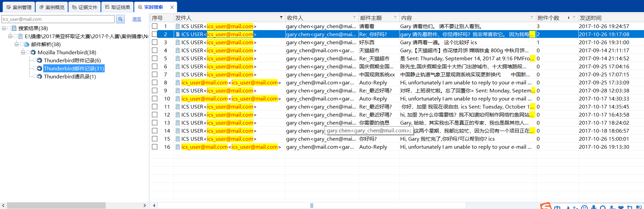Viewport: 644px width, 209px height.
Task: Click the sort arrow in 附件个数 header
Action: point(569,18)
